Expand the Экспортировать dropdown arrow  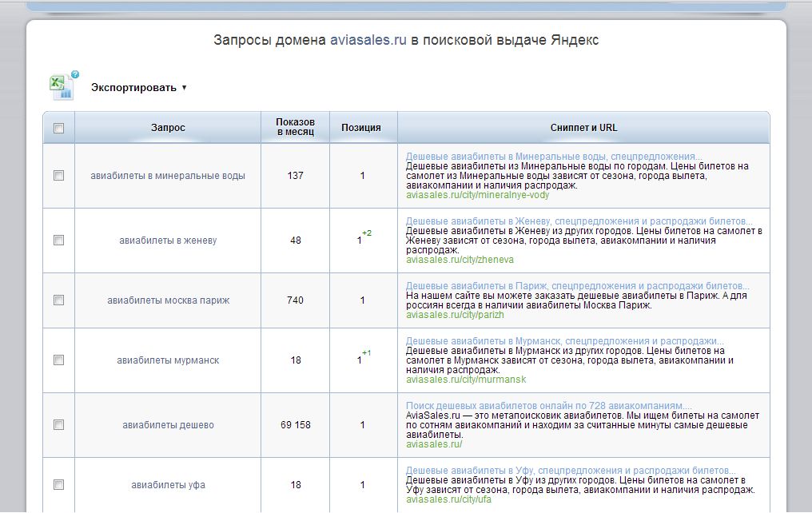(184, 87)
